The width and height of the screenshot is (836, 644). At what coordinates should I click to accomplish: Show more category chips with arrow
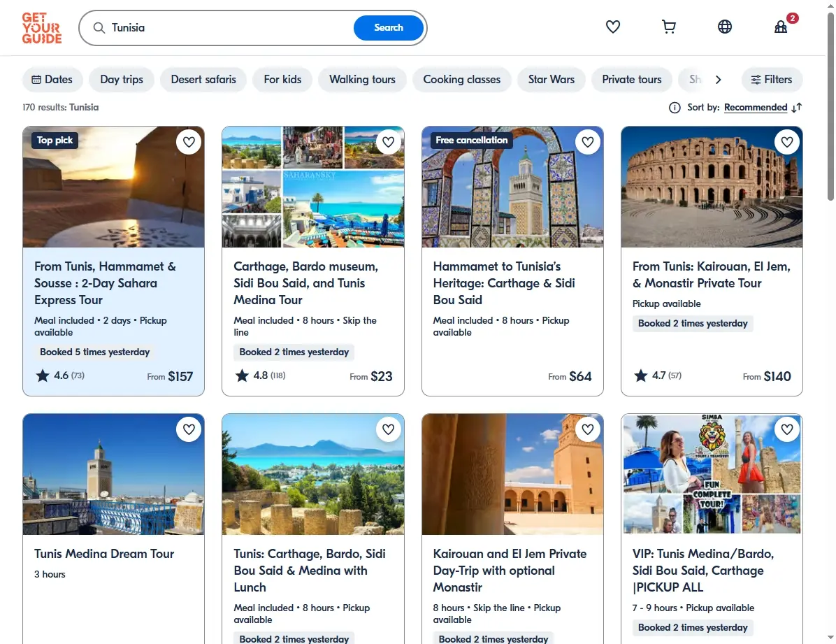click(x=718, y=80)
